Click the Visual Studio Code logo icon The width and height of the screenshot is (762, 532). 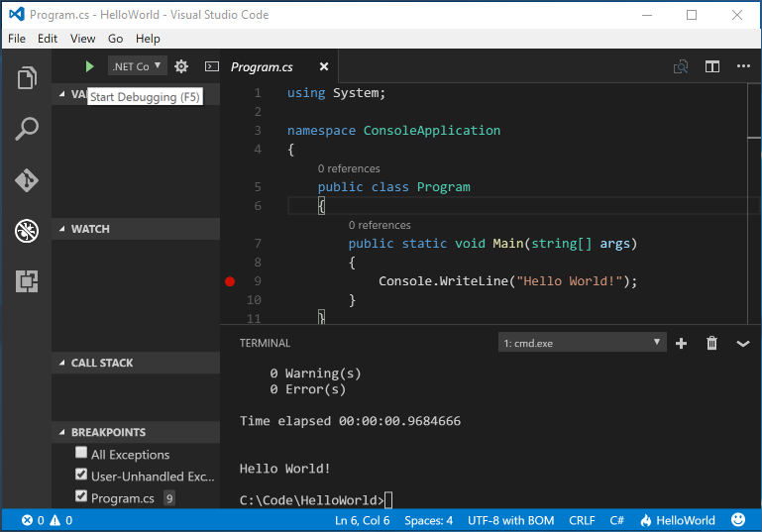[x=17, y=14]
